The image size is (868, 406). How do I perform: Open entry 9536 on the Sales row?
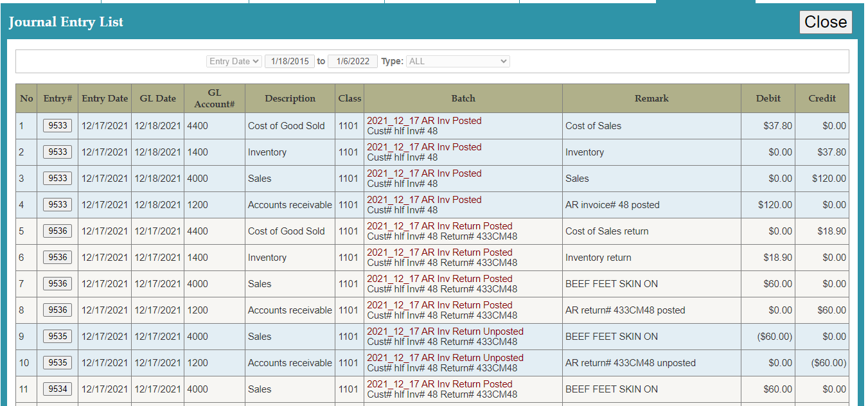tap(58, 284)
